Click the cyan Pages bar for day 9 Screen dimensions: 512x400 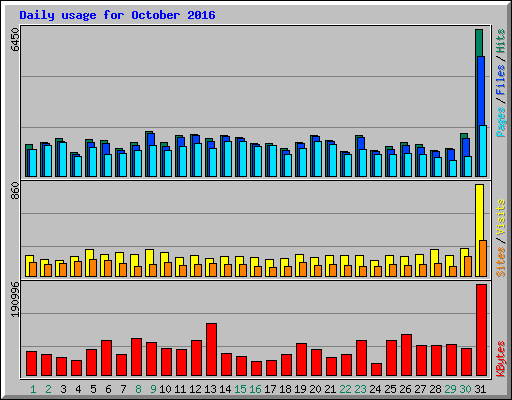[153, 161]
